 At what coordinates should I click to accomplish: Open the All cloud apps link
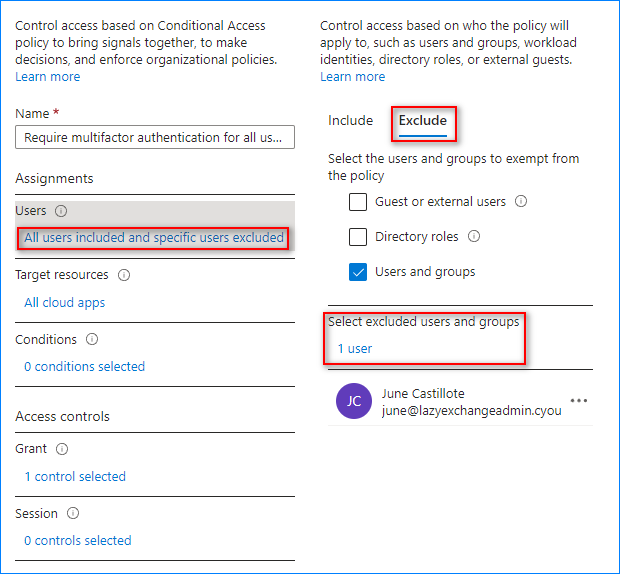point(64,303)
